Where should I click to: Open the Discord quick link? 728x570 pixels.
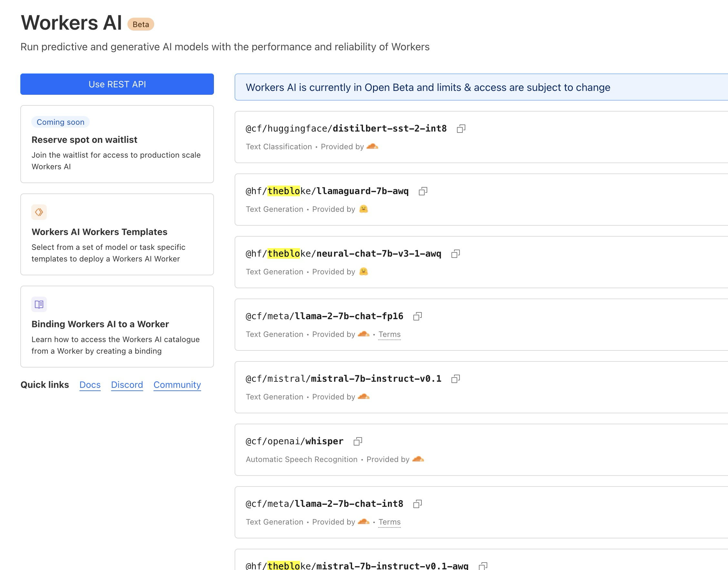[127, 384]
